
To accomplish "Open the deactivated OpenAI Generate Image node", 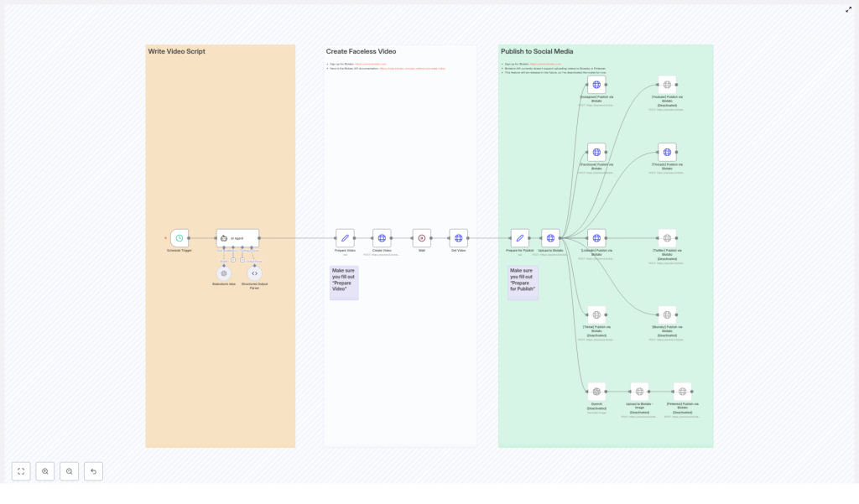I will (x=596, y=391).
